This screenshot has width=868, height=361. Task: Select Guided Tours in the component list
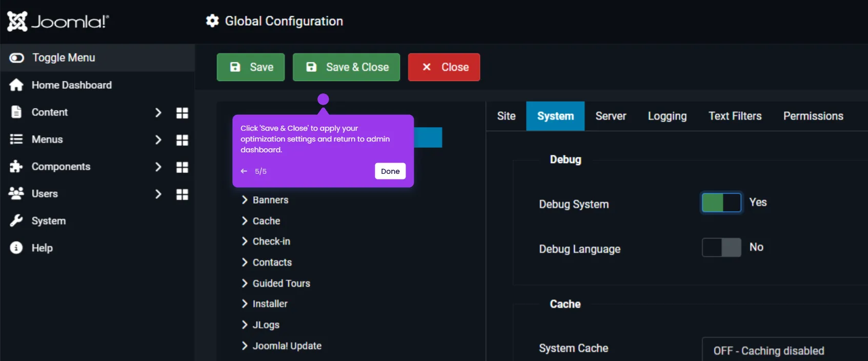coord(281,284)
